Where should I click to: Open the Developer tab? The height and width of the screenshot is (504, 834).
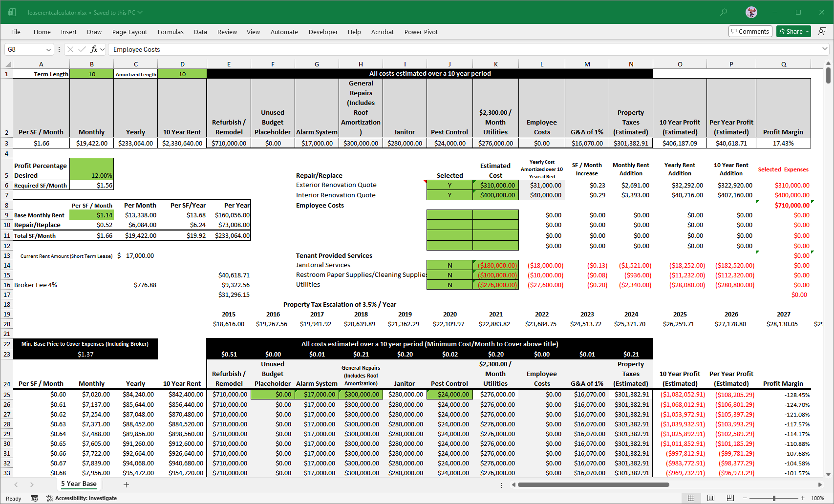point(323,32)
